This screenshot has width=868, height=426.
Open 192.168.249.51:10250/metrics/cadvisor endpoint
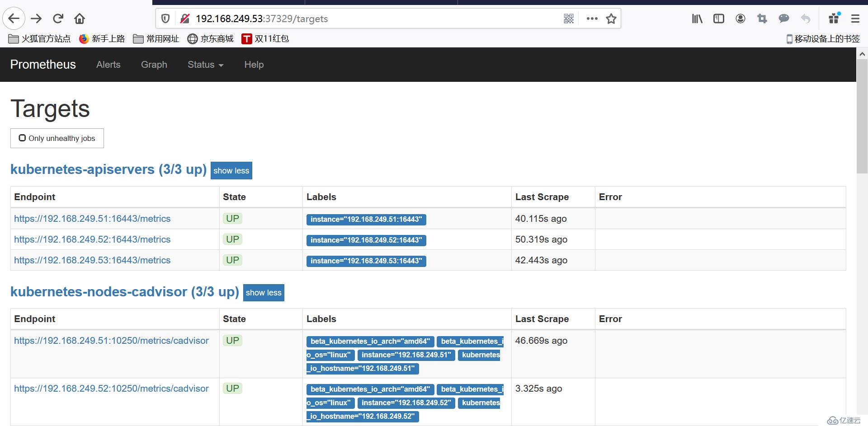point(111,341)
